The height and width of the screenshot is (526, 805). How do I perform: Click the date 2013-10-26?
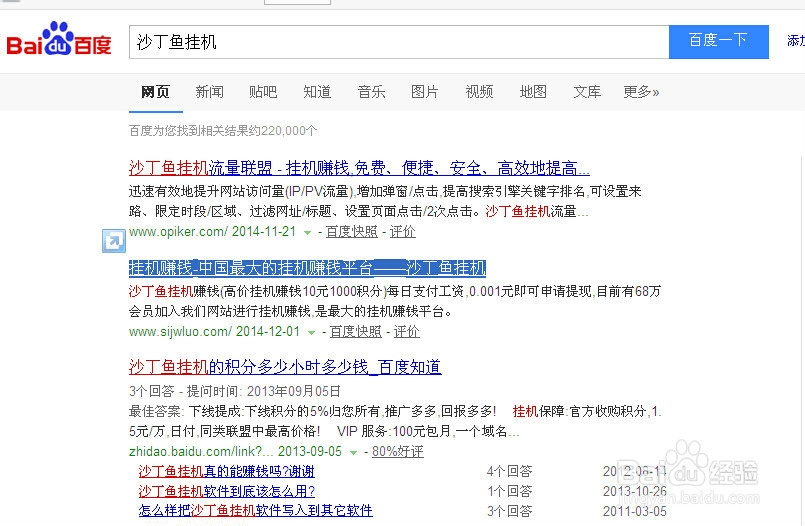pyautogui.click(x=635, y=491)
